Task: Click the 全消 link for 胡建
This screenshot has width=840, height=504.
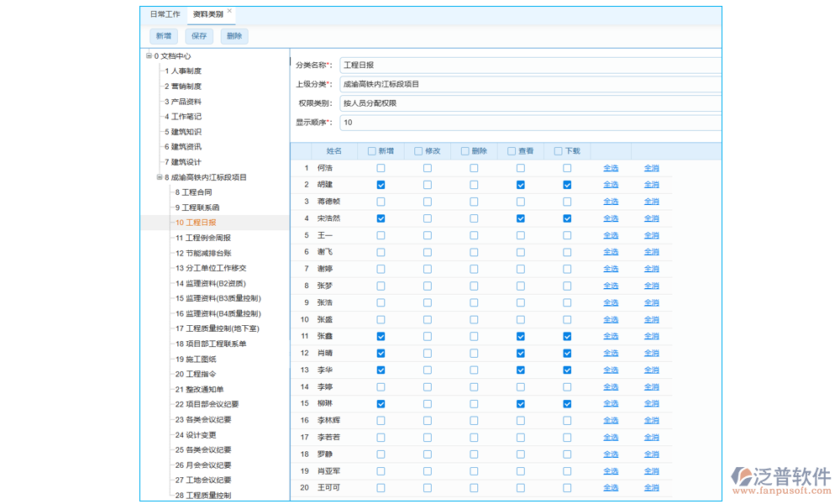Action: (652, 184)
